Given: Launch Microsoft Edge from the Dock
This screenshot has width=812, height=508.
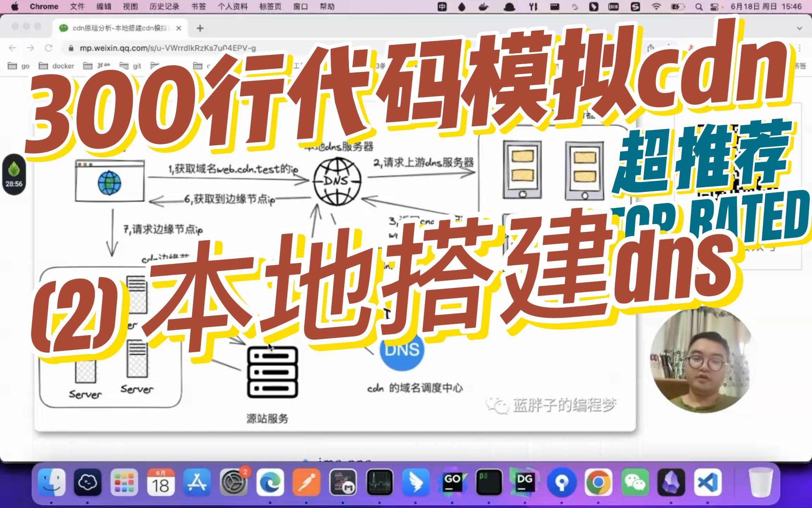Looking at the screenshot, I should [270, 482].
